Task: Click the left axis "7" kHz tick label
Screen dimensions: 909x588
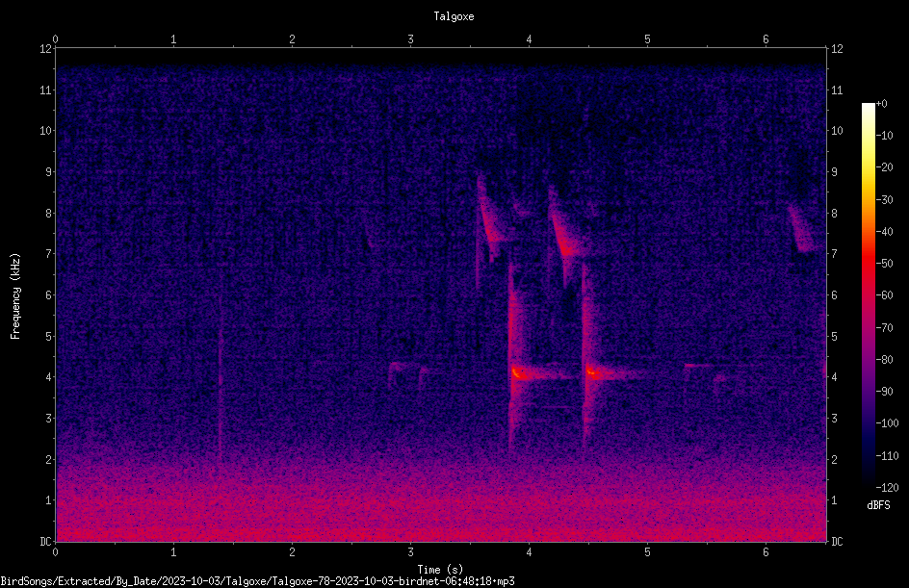Action: click(x=49, y=254)
